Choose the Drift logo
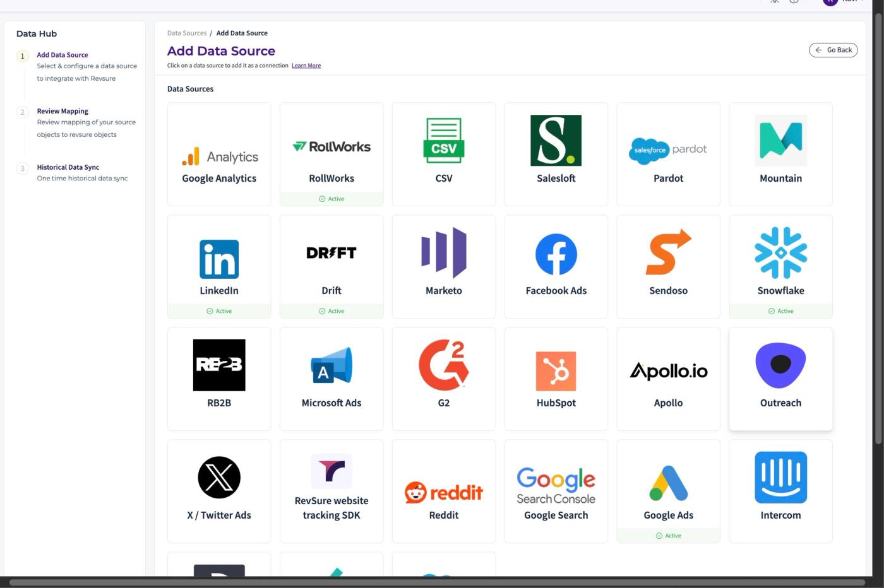884x588 pixels. [331, 253]
